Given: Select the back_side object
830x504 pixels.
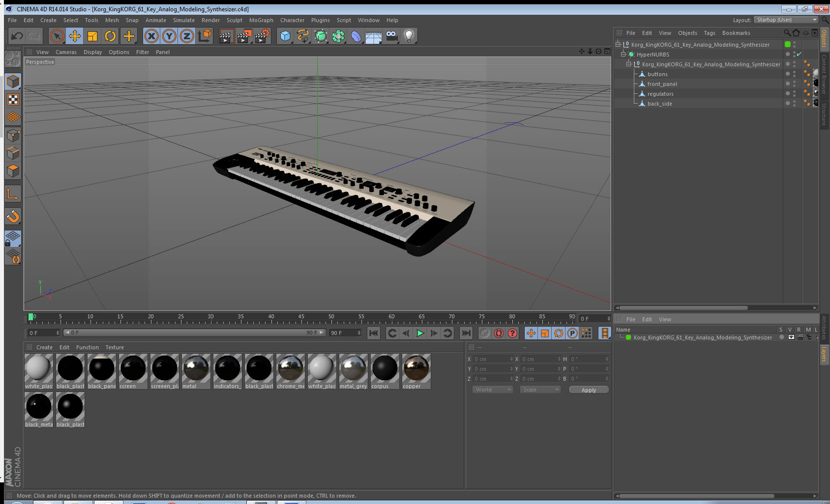Looking at the screenshot, I should tap(659, 104).
